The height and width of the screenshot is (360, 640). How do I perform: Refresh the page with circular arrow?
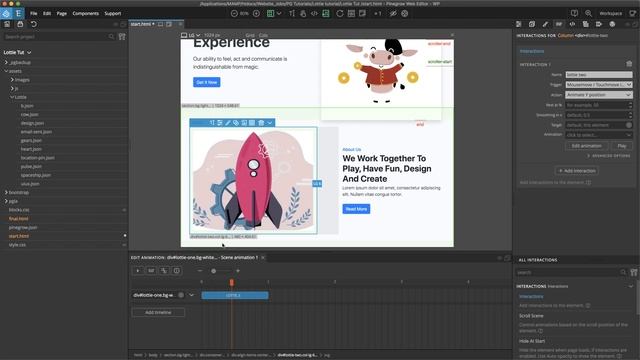[340, 13]
